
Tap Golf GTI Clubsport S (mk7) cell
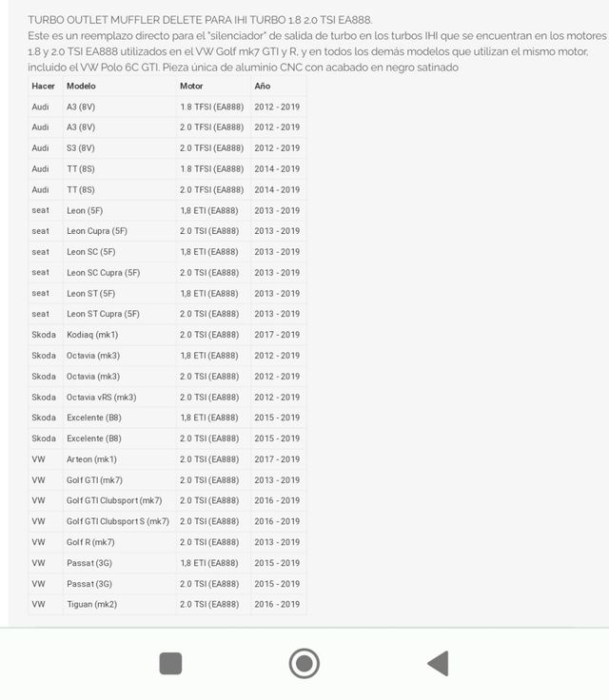click(118, 521)
